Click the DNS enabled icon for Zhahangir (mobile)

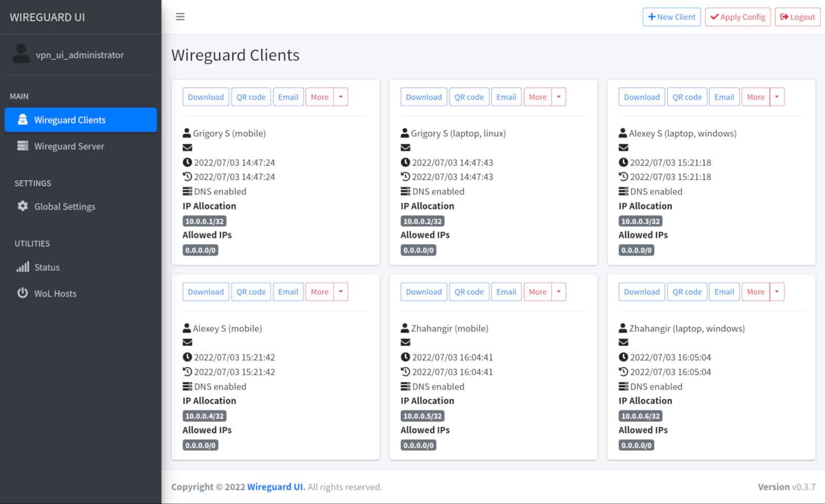(405, 387)
